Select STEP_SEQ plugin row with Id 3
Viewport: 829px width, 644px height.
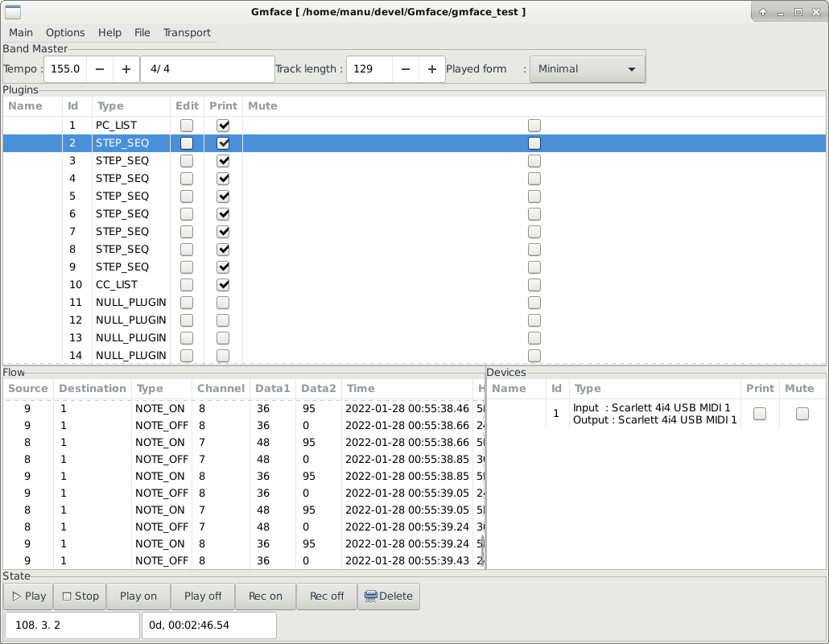tap(414, 161)
